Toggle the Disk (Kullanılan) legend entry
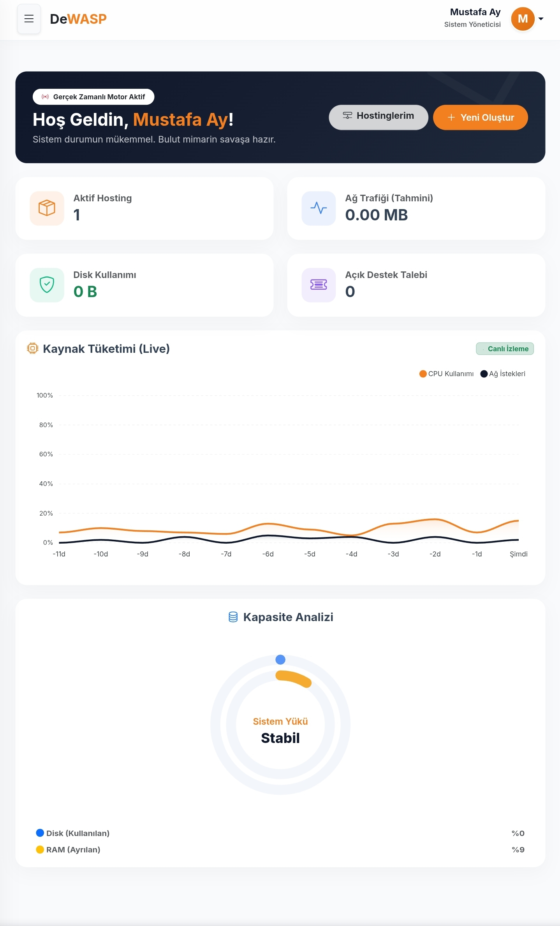 click(x=73, y=833)
